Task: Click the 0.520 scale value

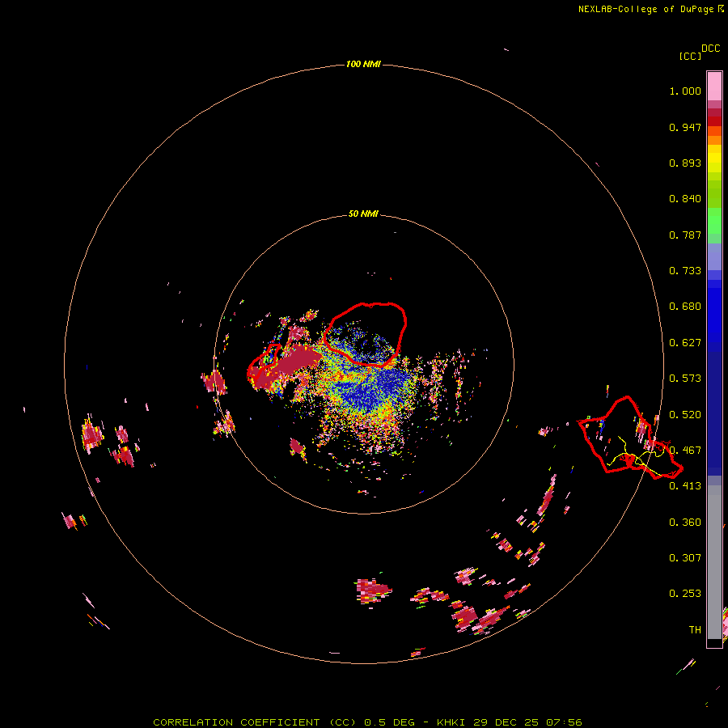Action: [x=685, y=415]
